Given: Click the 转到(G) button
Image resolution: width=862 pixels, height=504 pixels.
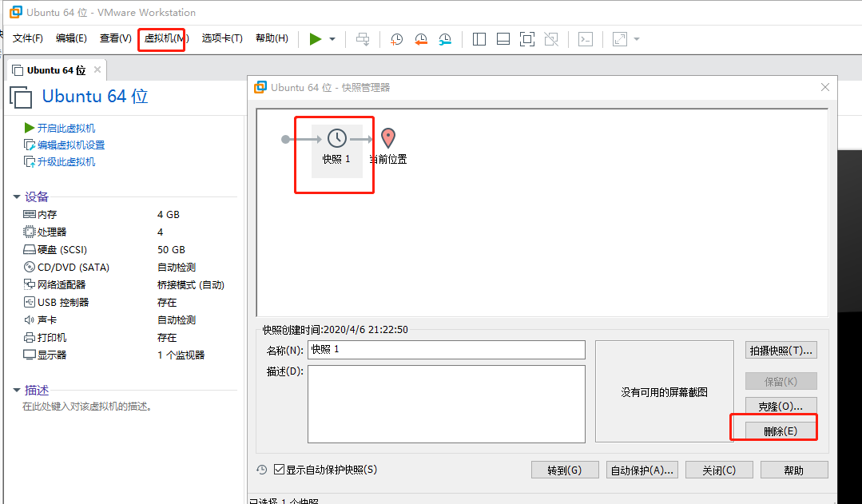Looking at the screenshot, I should [565, 470].
